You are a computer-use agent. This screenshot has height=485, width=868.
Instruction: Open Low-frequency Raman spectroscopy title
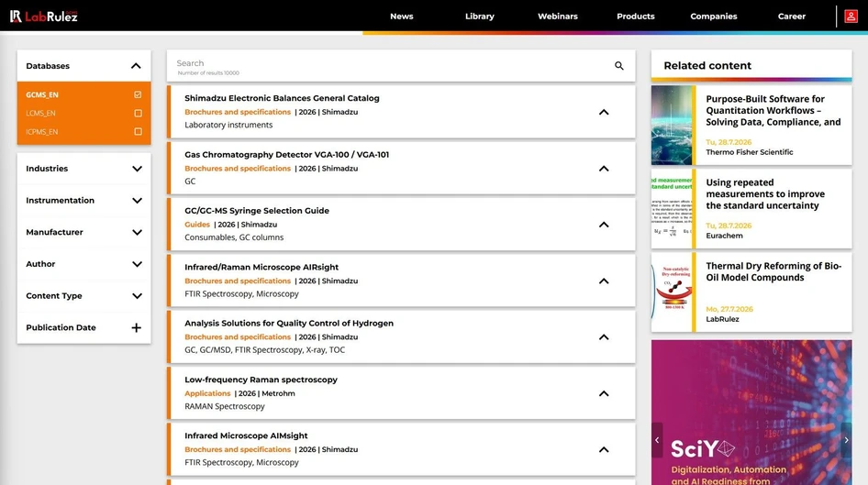[x=261, y=380]
